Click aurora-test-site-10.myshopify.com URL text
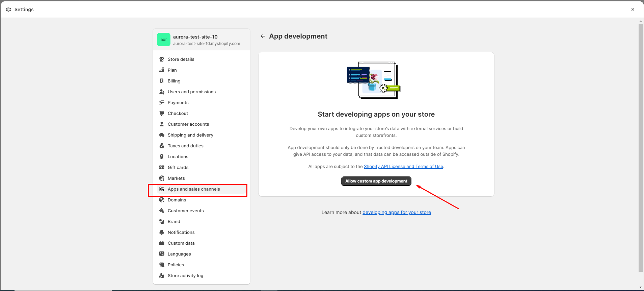The image size is (644, 291). (207, 44)
